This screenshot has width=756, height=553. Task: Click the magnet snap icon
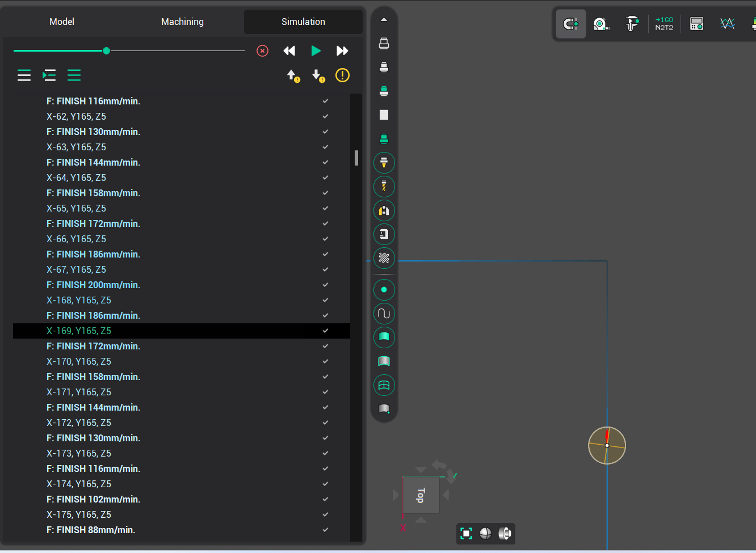(570, 24)
